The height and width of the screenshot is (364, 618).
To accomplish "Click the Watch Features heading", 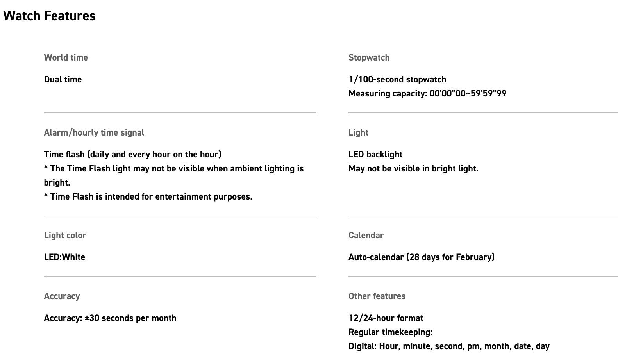I will click(x=49, y=16).
